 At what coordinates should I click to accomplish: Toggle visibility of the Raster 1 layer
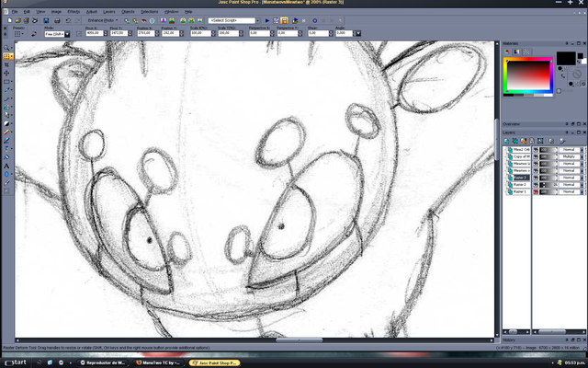(536, 191)
